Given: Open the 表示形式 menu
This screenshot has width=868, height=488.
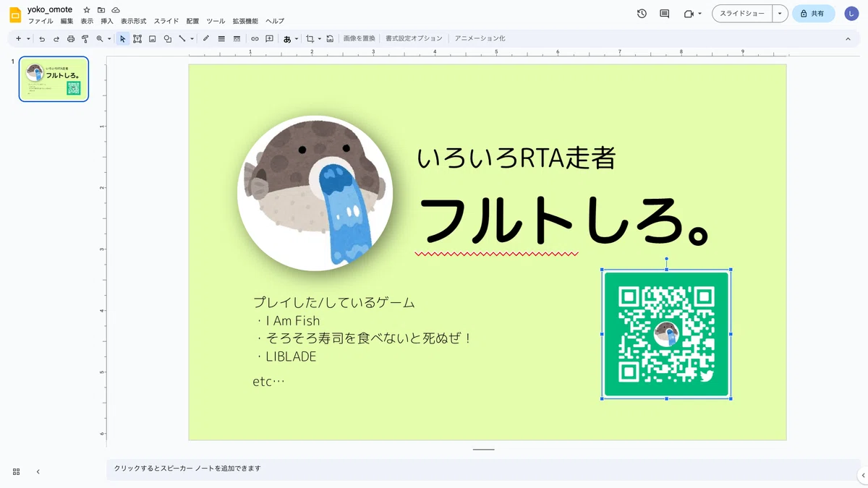Looking at the screenshot, I should [134, 22].
